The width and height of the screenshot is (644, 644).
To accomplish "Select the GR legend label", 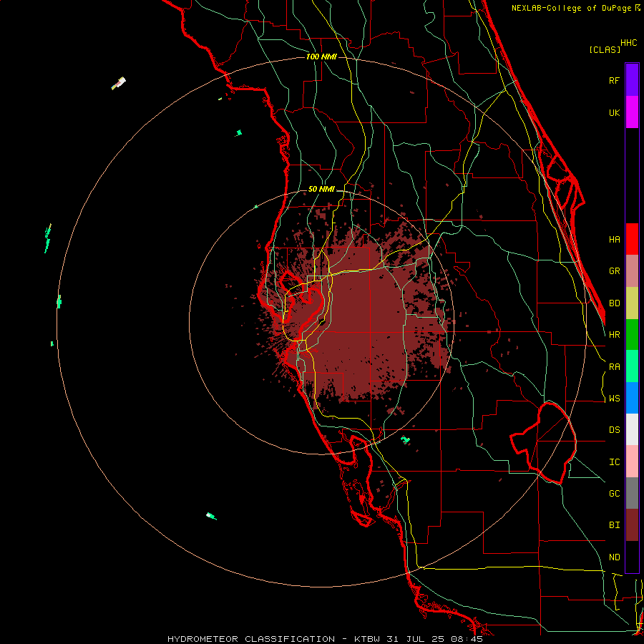I will point(615,271).
